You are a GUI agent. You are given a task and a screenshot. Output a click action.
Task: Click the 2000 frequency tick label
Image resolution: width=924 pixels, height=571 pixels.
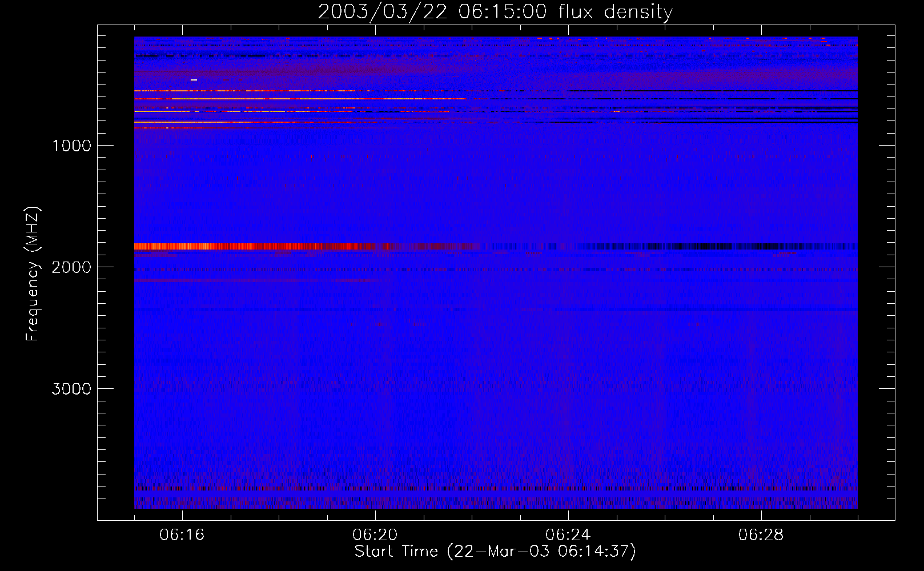point(71,267)
